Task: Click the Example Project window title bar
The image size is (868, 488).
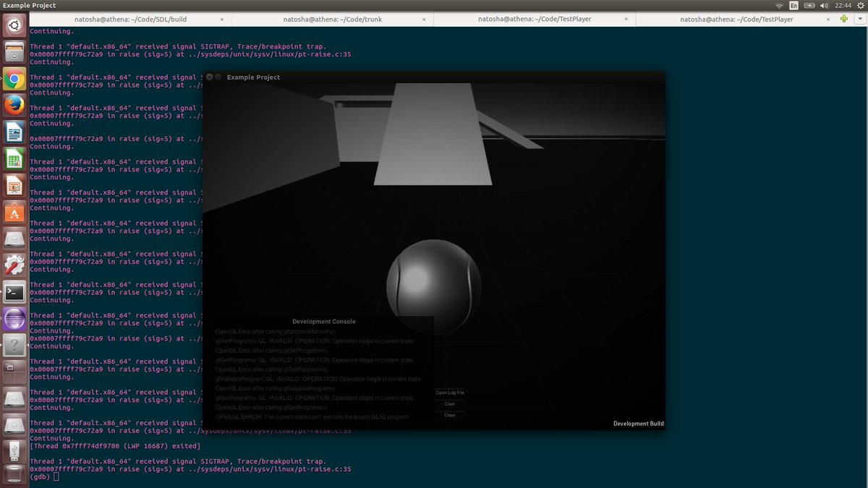Action: [434, 77]
